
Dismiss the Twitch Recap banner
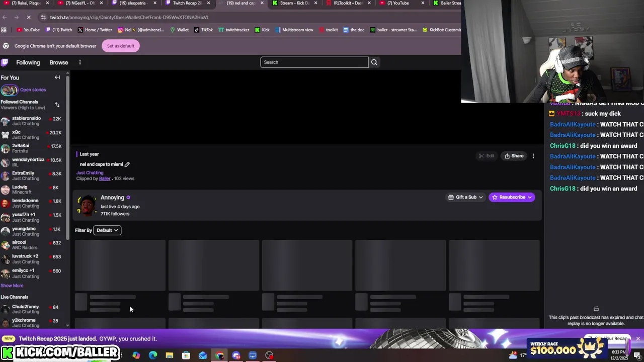coord(638,339)
